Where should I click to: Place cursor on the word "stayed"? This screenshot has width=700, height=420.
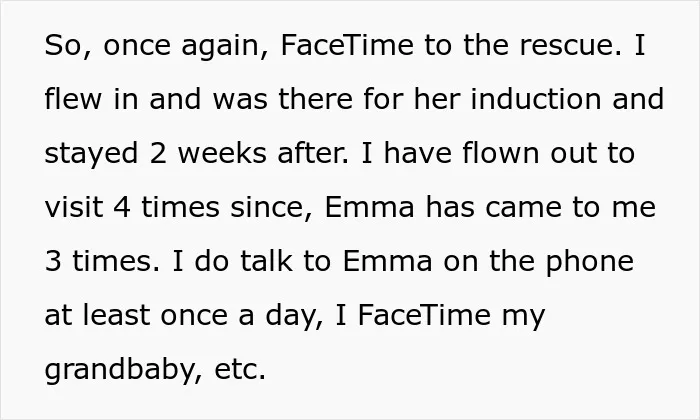pyautogui.click(x=91, y=154)
